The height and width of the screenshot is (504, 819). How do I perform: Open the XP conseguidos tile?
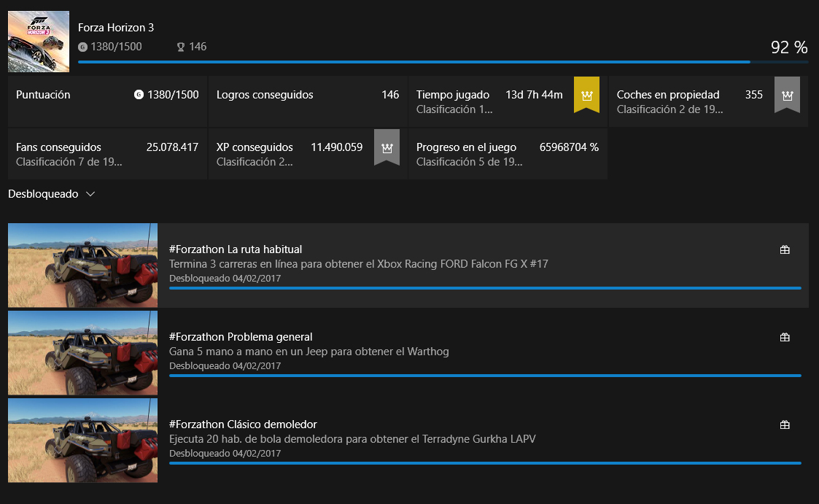308,154
